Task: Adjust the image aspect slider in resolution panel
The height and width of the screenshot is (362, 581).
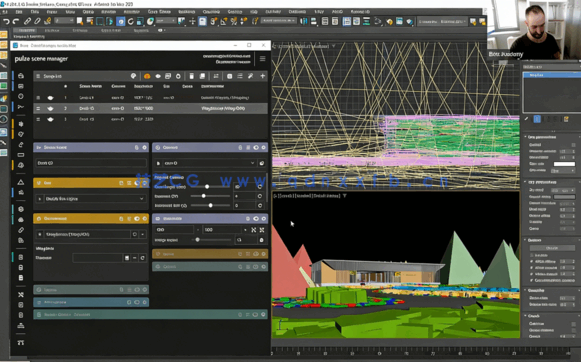Action: pos(197,240)
